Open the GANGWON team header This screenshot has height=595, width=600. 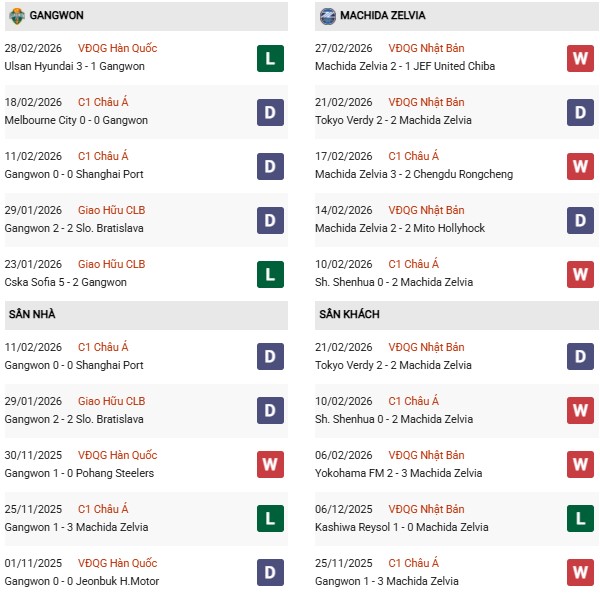click(56, 16)
